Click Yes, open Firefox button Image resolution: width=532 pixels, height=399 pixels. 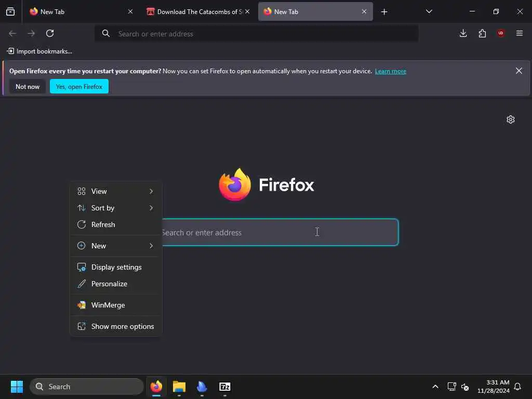(79, 87)
